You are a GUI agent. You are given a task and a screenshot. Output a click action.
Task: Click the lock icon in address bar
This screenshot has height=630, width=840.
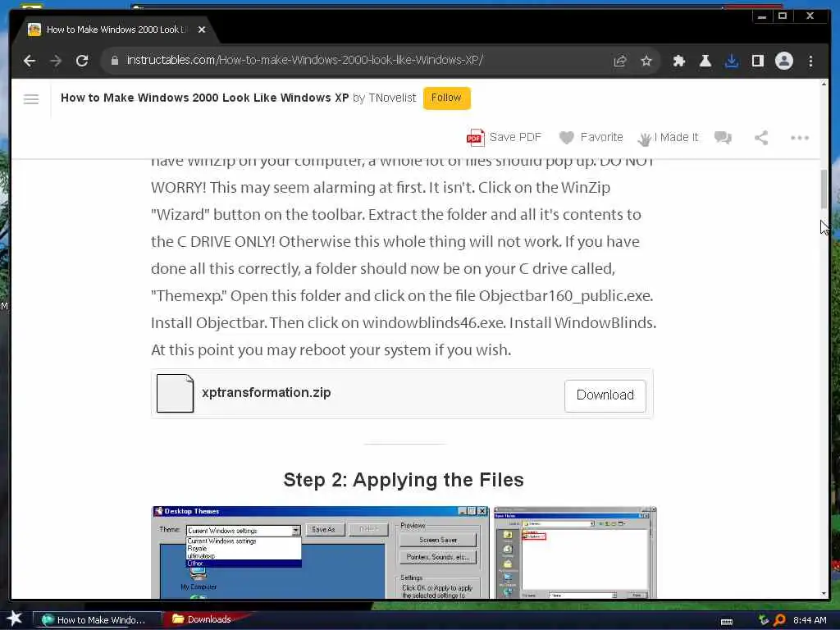click(x=114, y=61)
